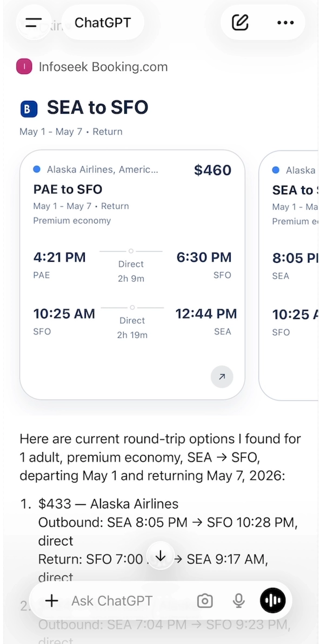Start a new chat with the compose icon

tap(239, 22)
